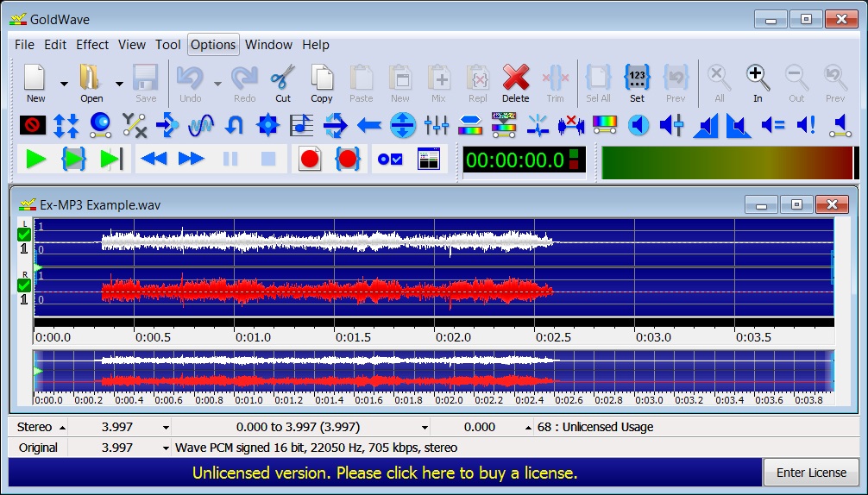Click the unlicensed version buy license link
Viewport: 868px width, 495px height.
(x=385, y=473)
